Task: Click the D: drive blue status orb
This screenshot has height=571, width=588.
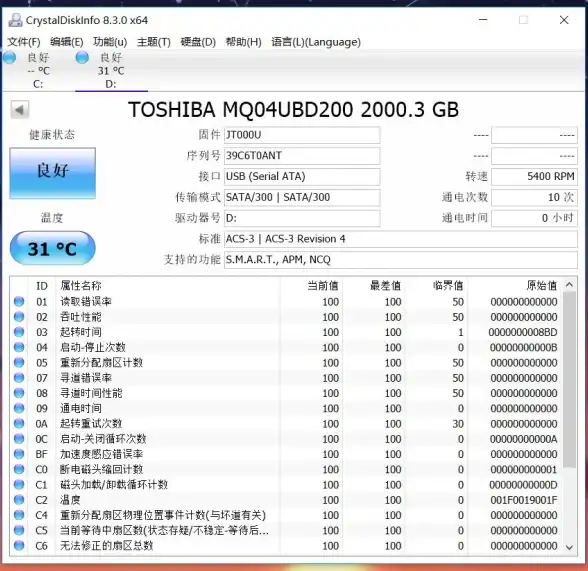Action: [x=82, y=58]
